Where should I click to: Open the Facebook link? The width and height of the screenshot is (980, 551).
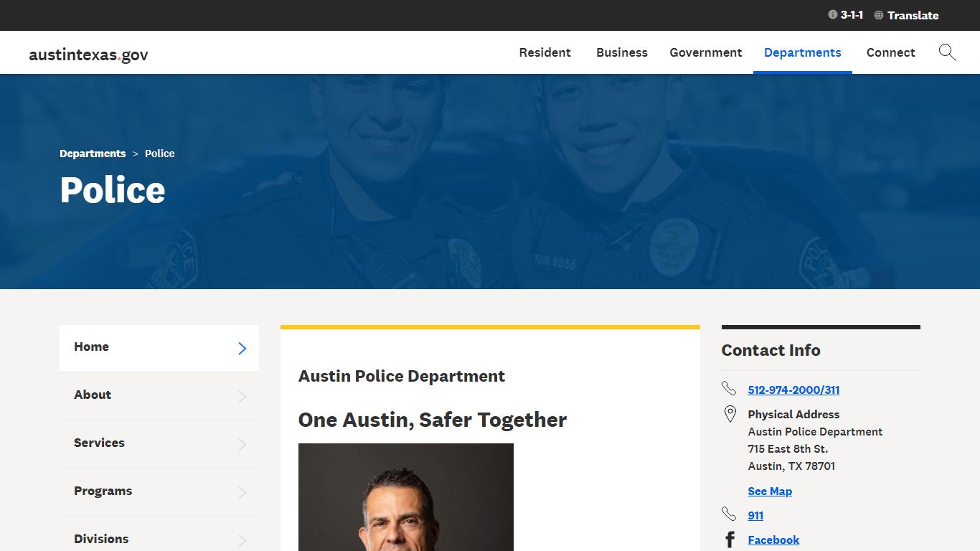click(773, 540)
